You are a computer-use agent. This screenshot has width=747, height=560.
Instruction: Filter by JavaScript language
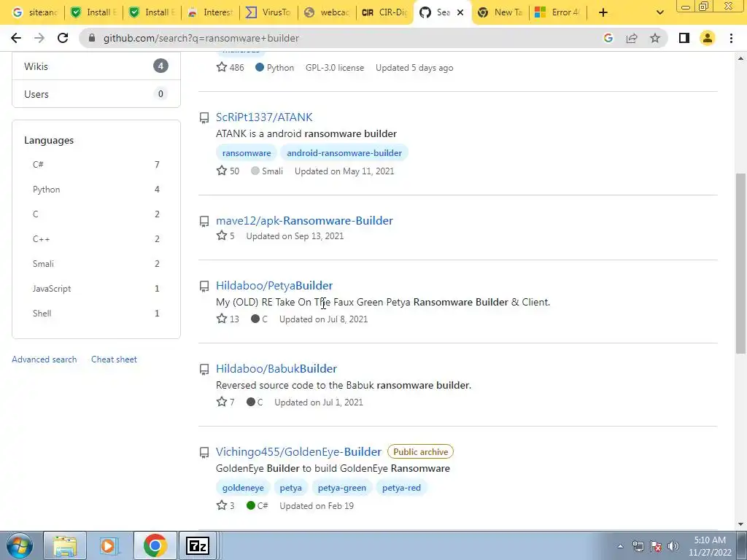point(96,288)
